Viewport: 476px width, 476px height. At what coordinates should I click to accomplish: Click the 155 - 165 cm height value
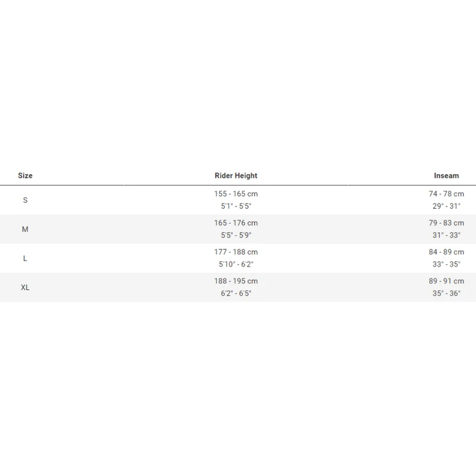(x=236, y=194)
